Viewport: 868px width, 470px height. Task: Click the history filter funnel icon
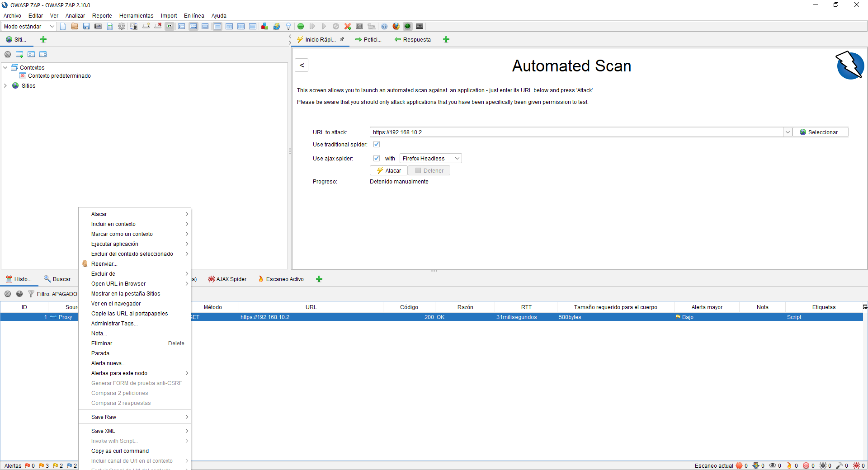(x=31, y=294)
